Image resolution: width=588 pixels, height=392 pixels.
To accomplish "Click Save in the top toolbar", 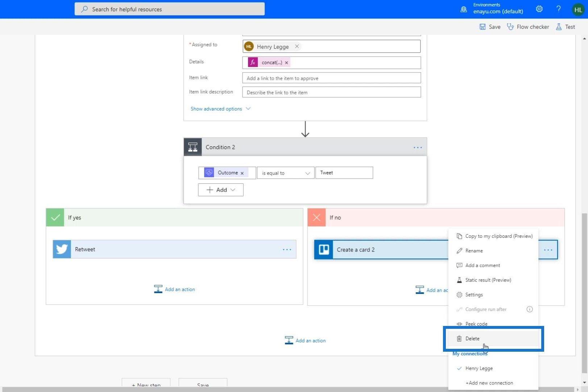I will [x=490, y=27].
